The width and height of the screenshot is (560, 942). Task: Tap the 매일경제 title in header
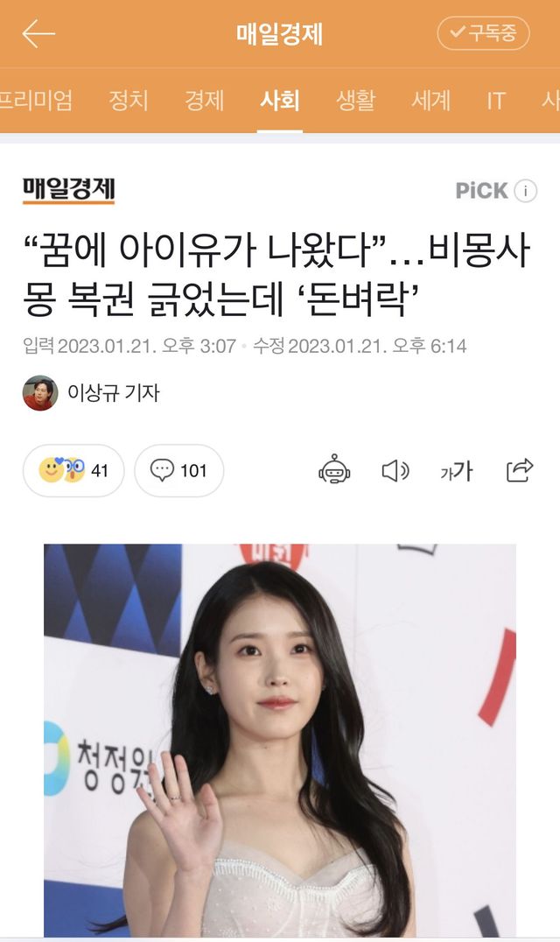click(280, 33)
